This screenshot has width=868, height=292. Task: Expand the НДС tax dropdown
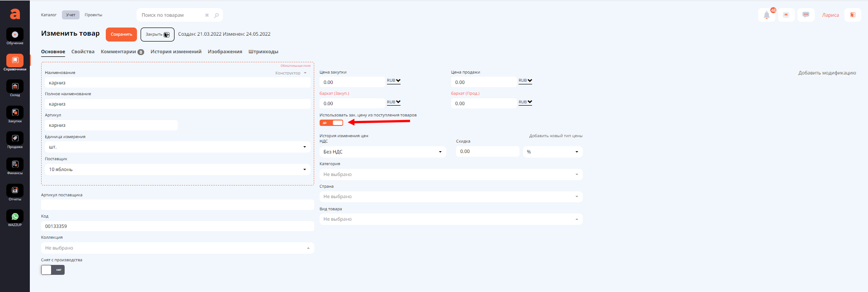pyautogui.click(x=382, y=152)
